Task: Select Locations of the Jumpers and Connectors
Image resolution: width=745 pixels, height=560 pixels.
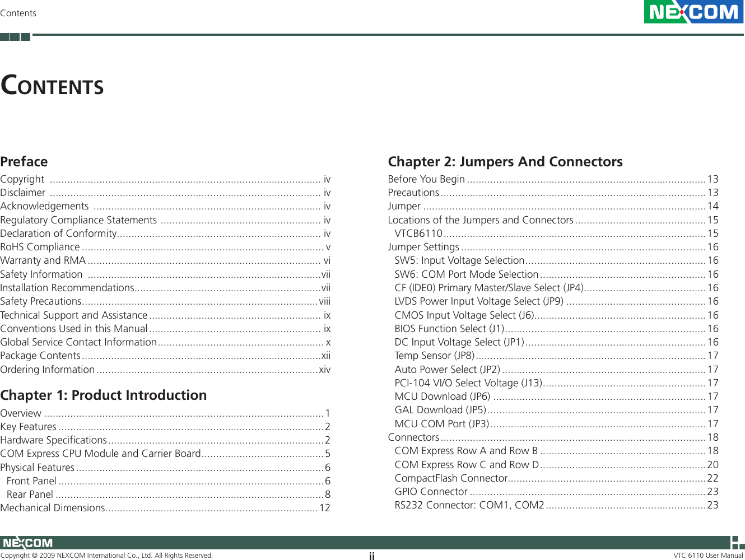Action: pyautogui.click(x=553, y=220)
